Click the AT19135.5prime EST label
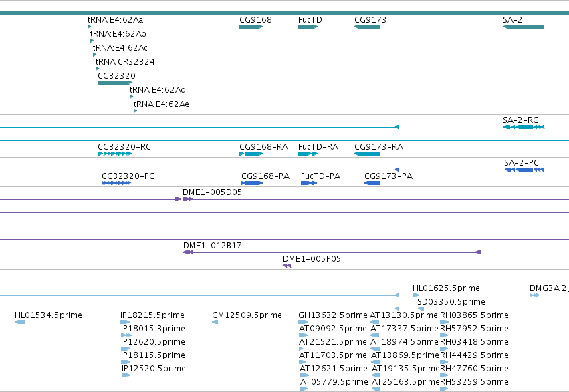 (x=406, y=369)
